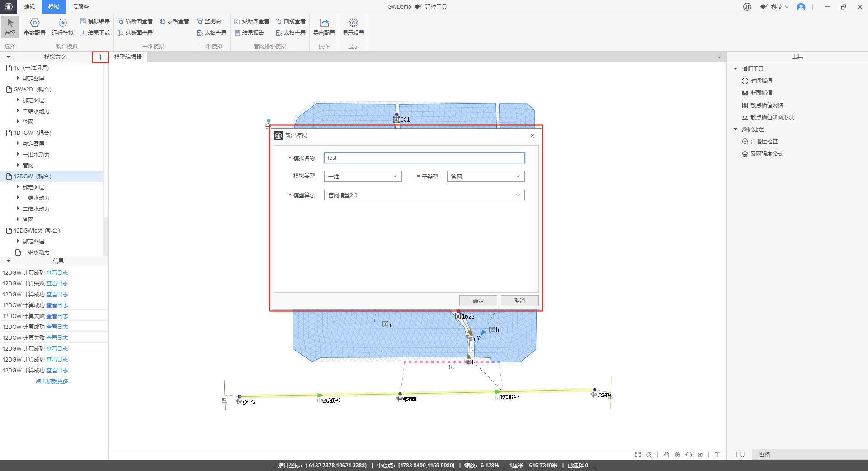Screen dimensions: 868x471
Task: Select 12DGW (耦合) tree item
Action: [x=52, y=176]
